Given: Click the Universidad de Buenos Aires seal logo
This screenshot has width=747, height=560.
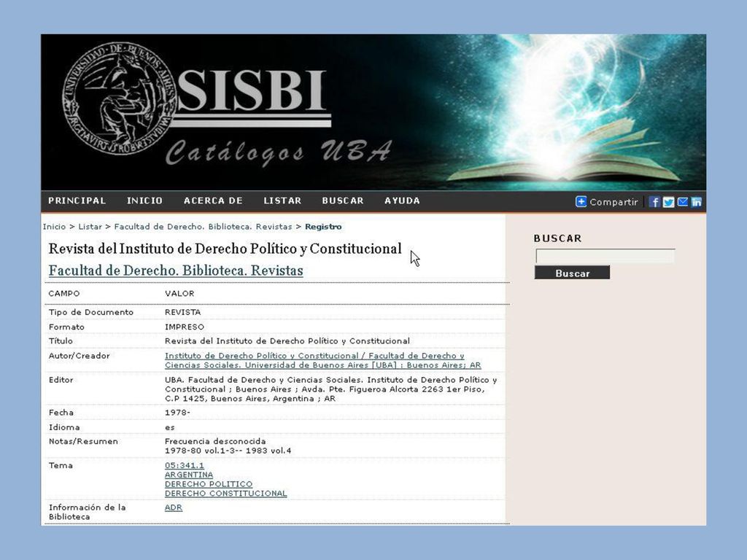Looking at the screenshot, I should [x=120, y=97].
